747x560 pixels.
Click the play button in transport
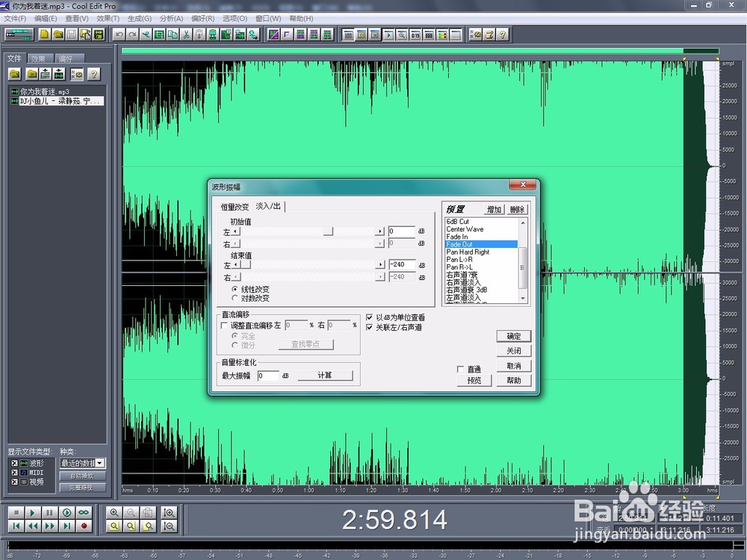(x=33, y=512)
